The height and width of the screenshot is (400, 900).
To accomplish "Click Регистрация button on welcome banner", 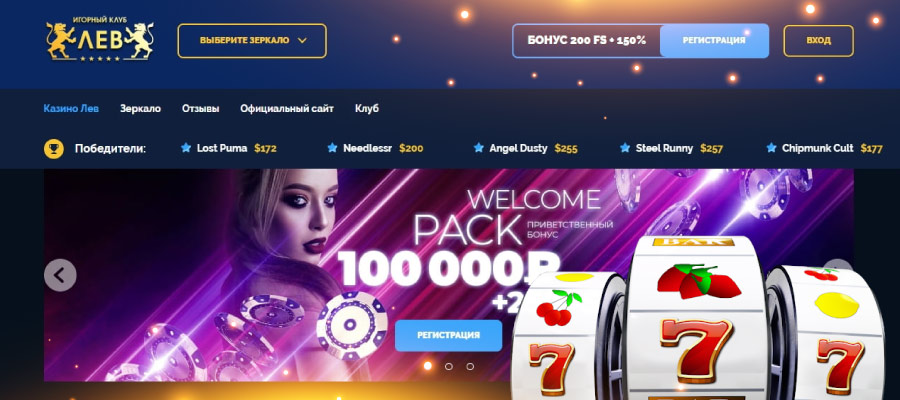I will click(448, 335).
